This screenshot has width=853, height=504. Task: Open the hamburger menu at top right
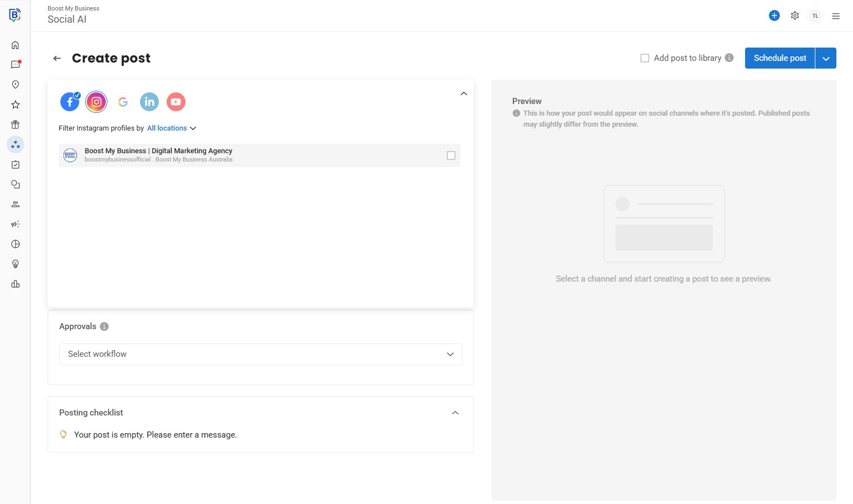(x=836, y=16)
